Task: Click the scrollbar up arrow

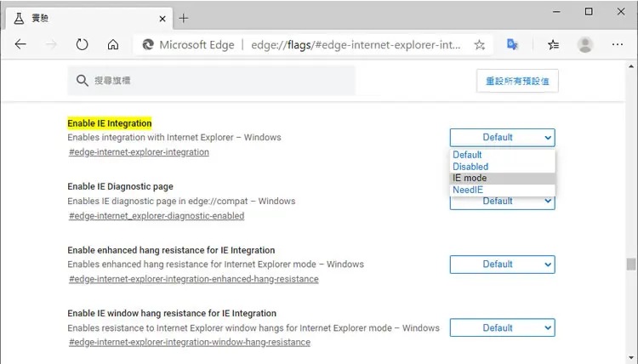Action: coord(631,66)
